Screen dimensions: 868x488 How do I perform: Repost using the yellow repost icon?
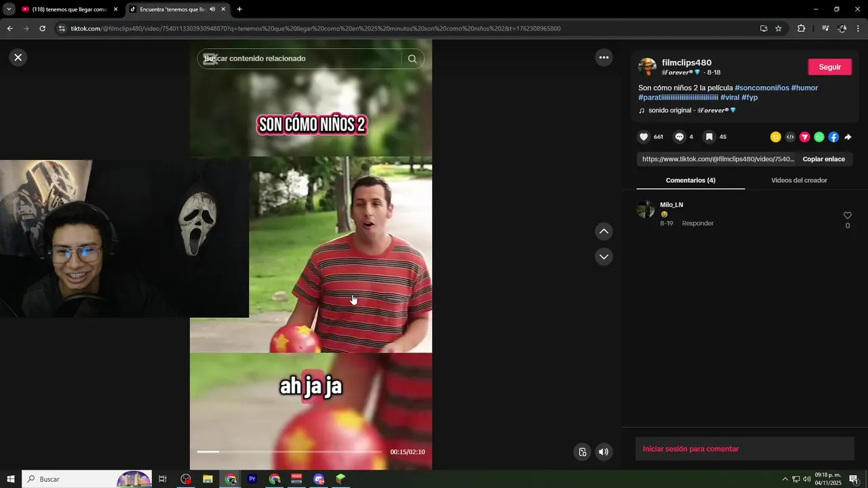click(x=776, y=137)
